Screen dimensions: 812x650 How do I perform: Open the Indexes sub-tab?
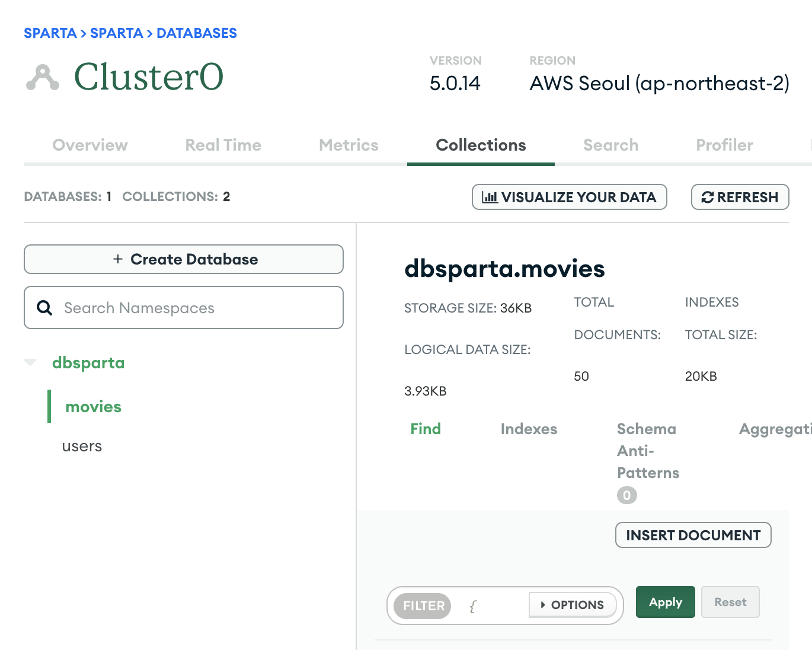coord(529,429)
